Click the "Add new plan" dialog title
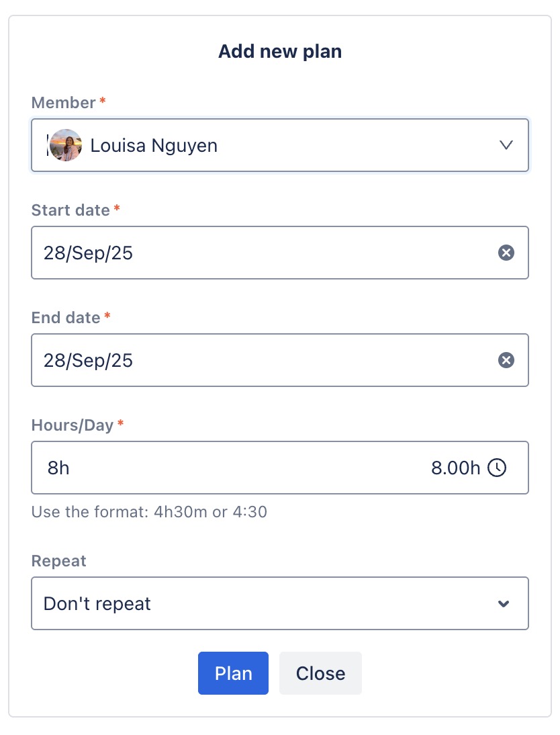This screenshot has width=560, height=735. tap(280, 52)
